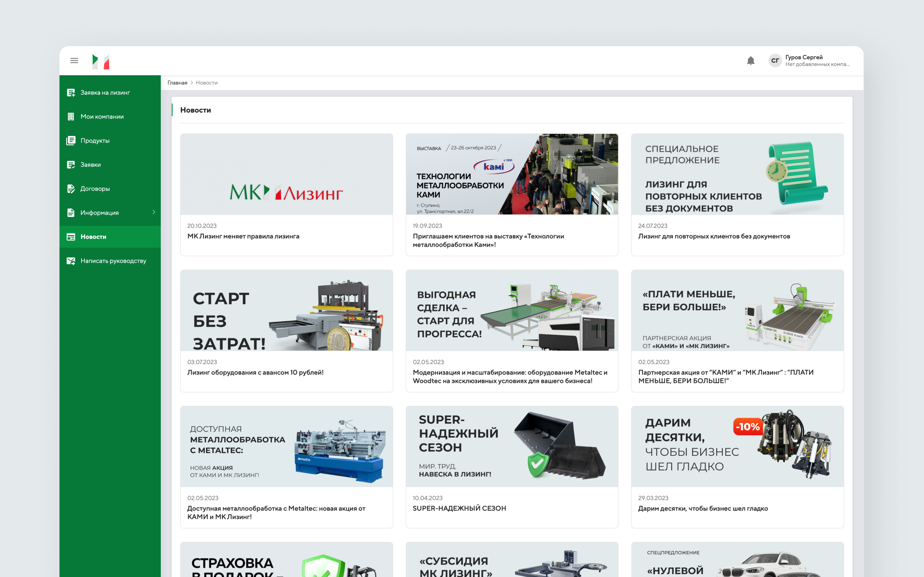This screenshot has width=924, height=577.
Task: Select Заявки in the sidebar menu
Action: 90,165
